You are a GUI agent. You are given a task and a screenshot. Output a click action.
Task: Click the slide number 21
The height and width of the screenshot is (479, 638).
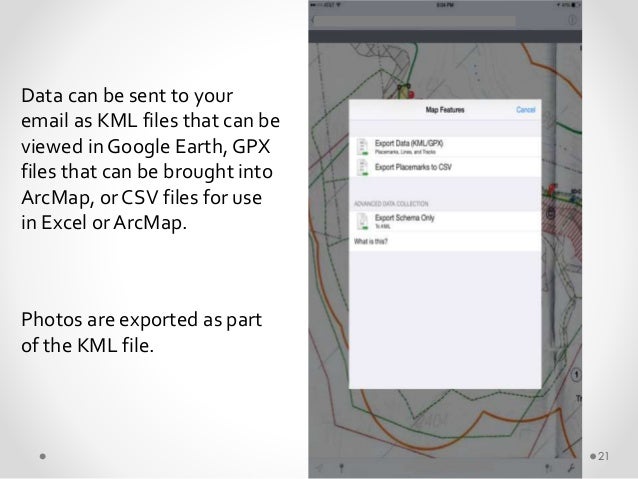click(x=603, y=456)
